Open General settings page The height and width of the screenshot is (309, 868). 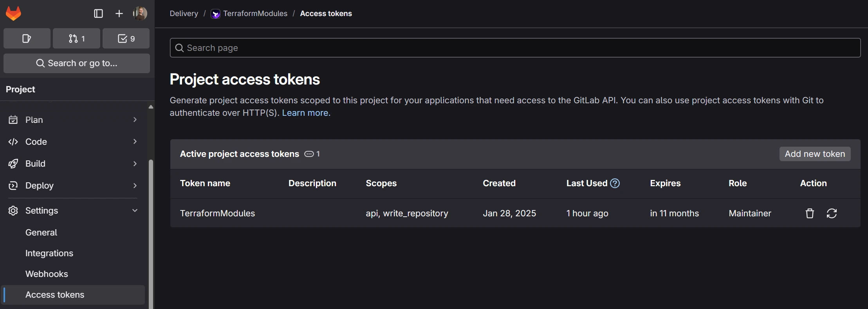click(x=41, y=232)
